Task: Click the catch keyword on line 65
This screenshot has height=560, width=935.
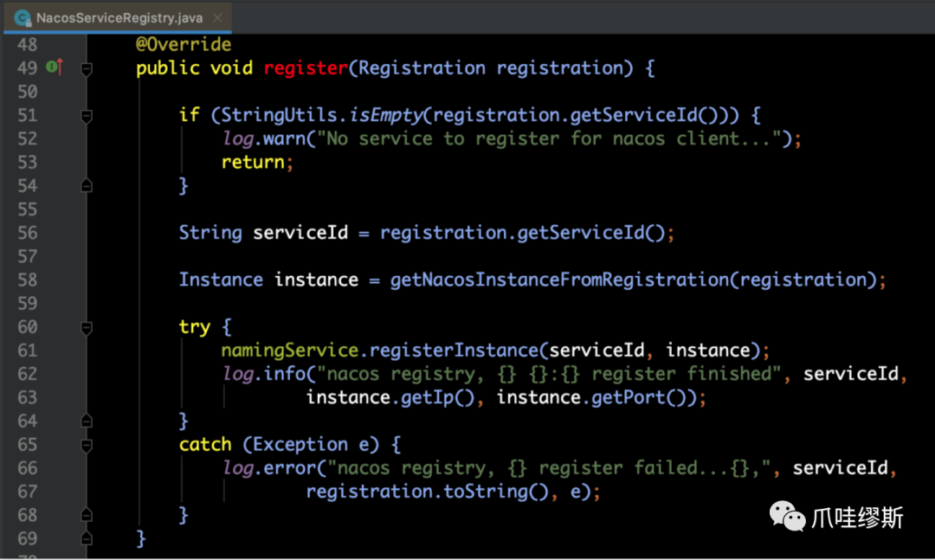Action: pos(205,445)
